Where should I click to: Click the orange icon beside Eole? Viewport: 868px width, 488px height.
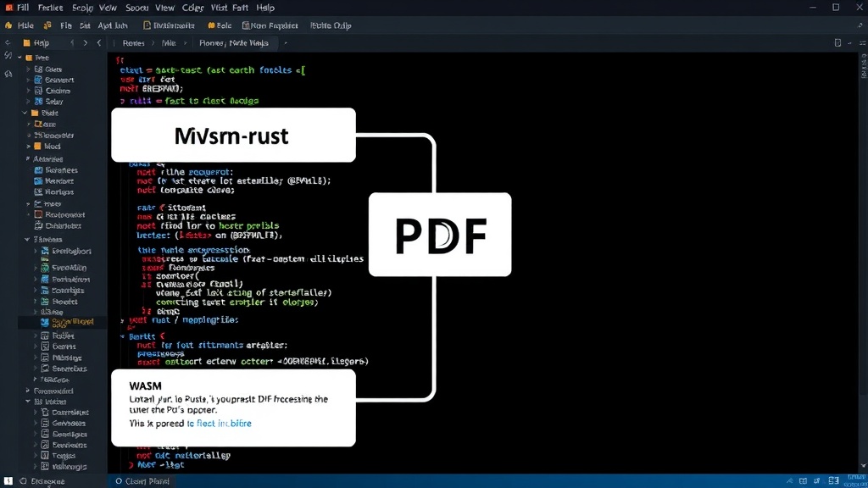point(211,25)
